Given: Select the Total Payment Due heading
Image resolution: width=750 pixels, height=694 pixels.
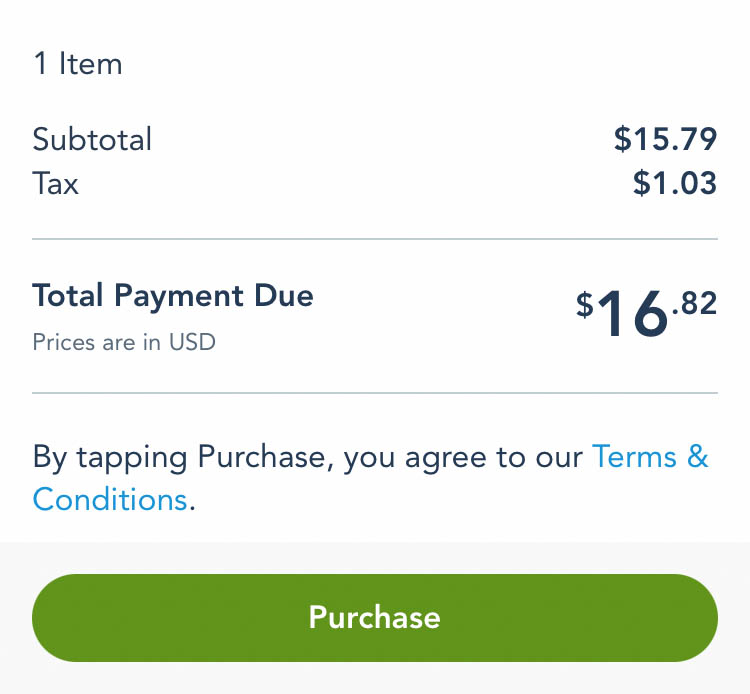Looking at the screenshot, I should [173, 296].
